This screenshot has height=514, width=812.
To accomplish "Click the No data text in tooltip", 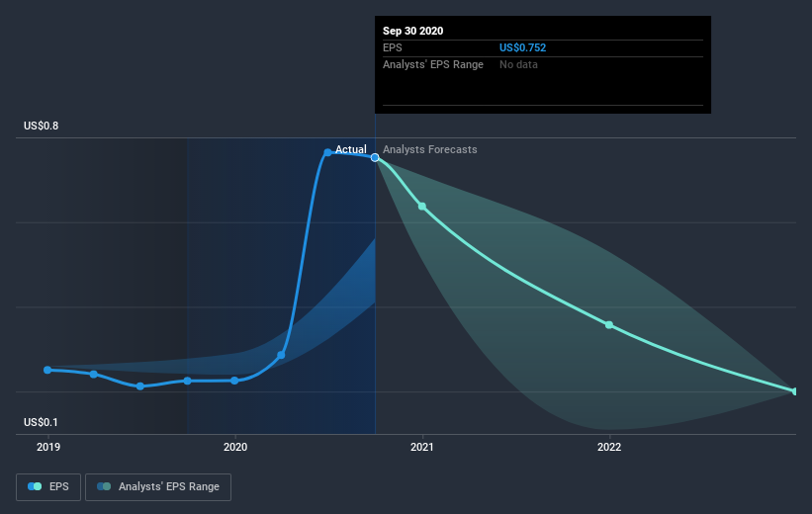I will (518, 64).
